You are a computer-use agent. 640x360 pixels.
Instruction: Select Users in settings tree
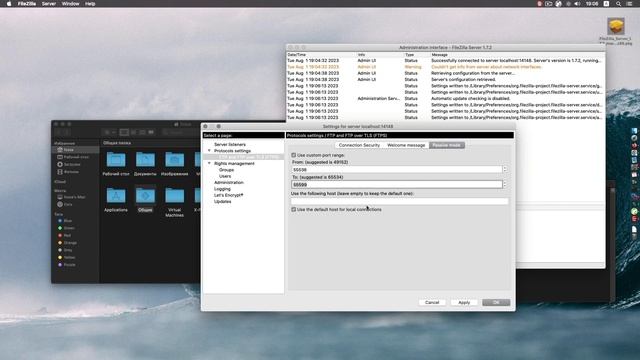pyautogui.click(x=225, y=176)
